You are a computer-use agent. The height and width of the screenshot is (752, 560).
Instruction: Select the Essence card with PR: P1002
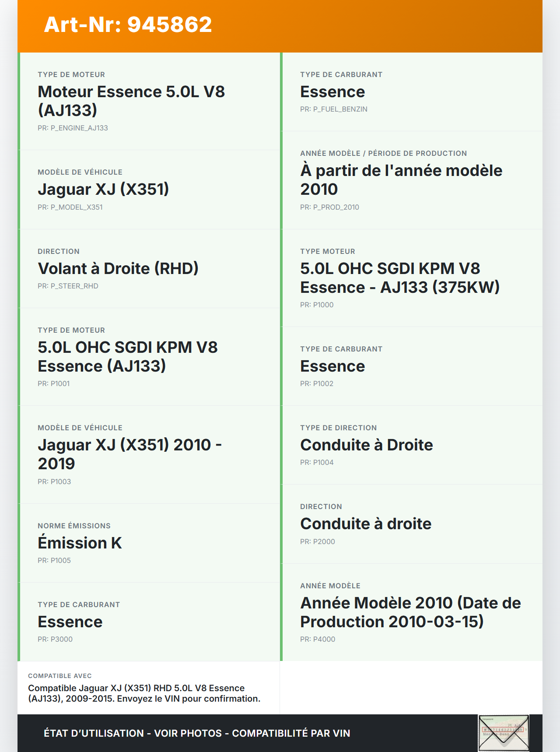[411, 366]
